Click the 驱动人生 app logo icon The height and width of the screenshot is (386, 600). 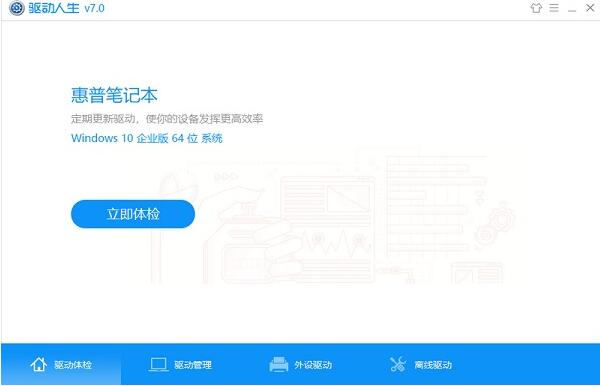[16, 8]
